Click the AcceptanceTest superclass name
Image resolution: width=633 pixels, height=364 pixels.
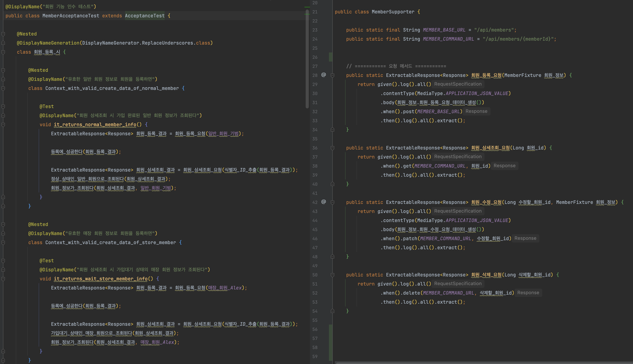tap(145, 16)
